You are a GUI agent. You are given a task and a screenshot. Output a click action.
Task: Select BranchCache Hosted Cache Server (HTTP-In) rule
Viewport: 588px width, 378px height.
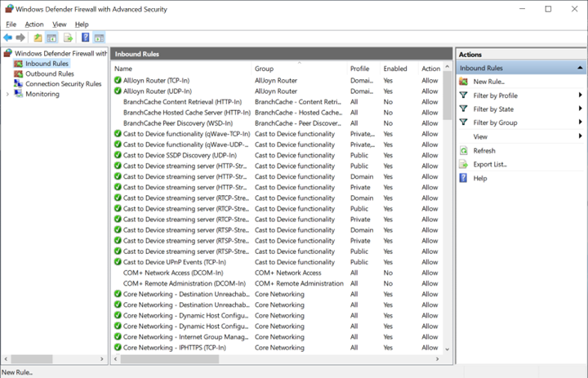click(x=187, y=113)
